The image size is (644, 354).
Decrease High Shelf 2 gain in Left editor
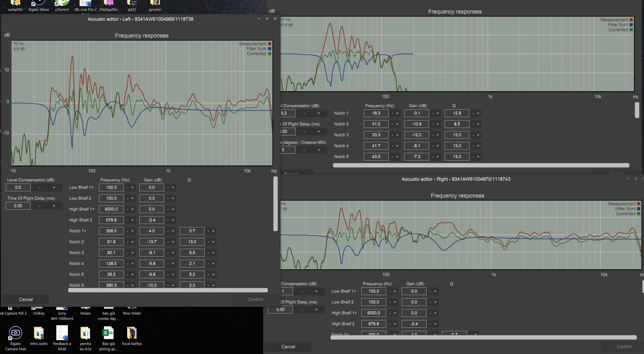click(168, 220)
